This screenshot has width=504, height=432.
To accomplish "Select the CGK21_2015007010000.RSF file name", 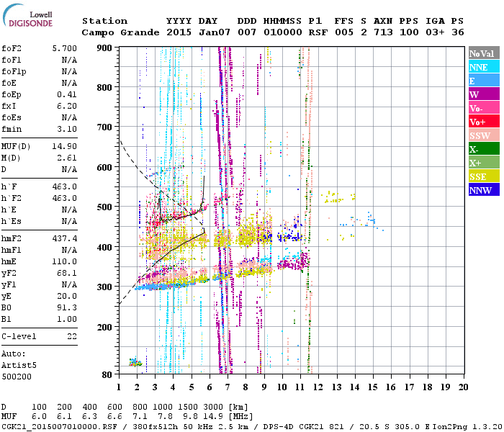I will pyautogui.click(x=60, y=427).
